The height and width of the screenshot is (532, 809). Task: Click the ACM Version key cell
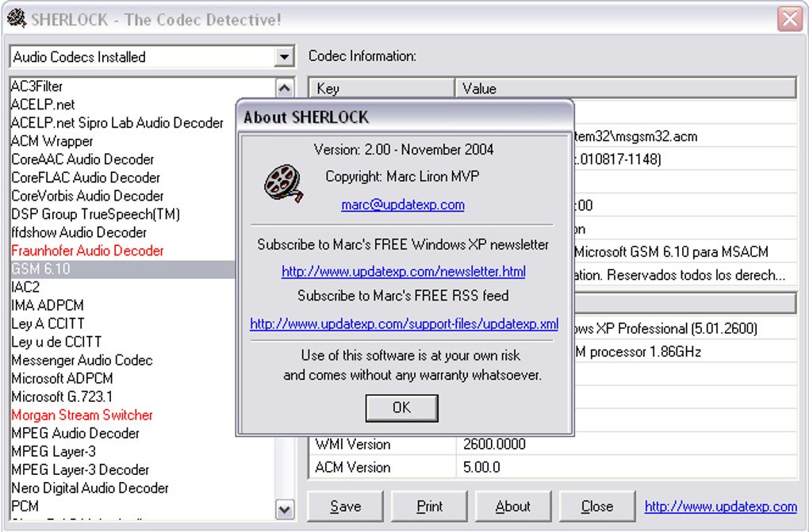tap(382, 467)
